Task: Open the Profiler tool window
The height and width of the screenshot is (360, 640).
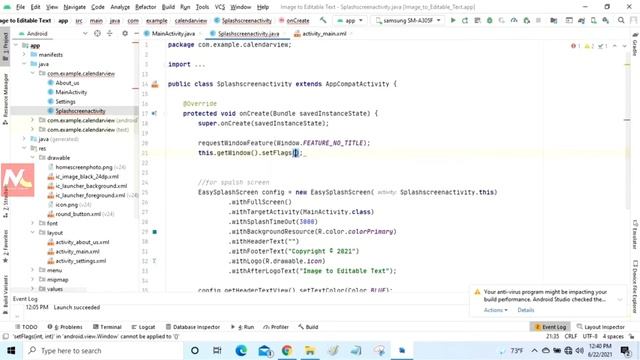Action: click(276, 327)
